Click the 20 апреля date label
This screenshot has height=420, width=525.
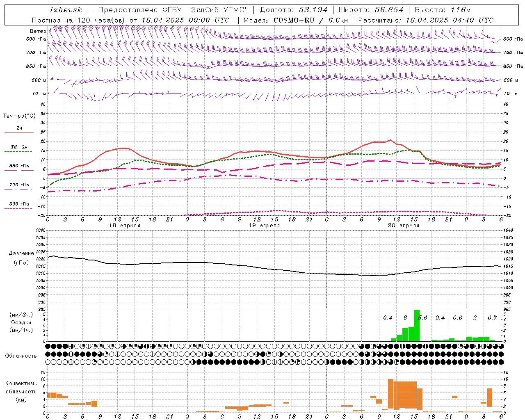point(404,226)
